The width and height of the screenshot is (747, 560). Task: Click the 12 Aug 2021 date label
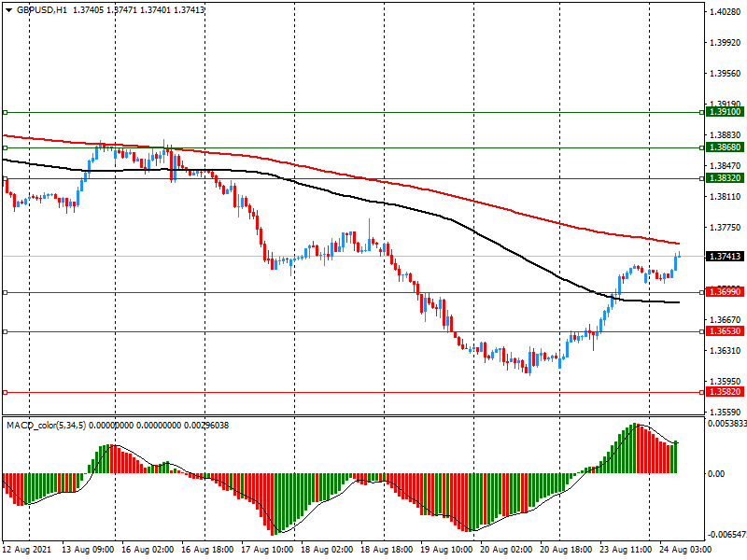point(27,549)
